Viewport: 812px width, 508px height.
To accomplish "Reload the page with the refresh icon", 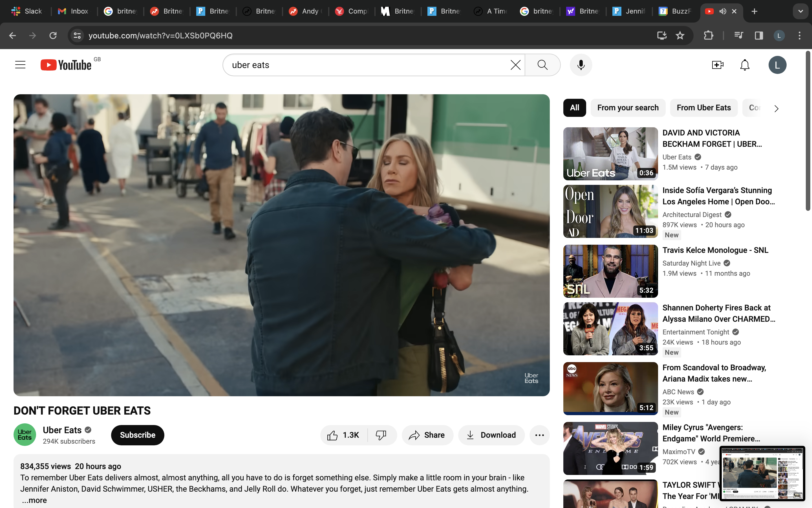I will tap(53, 35).
